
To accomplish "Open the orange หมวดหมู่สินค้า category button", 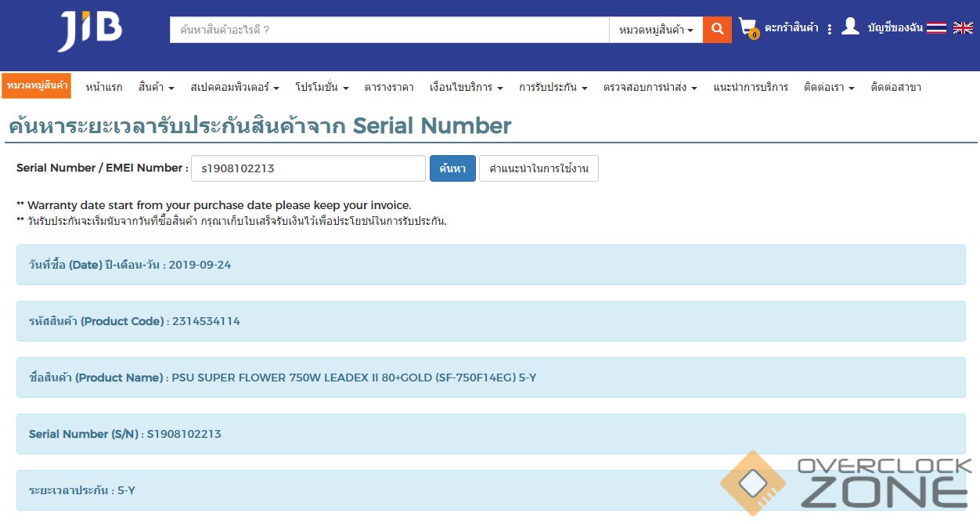I will [x=36, y=85].
